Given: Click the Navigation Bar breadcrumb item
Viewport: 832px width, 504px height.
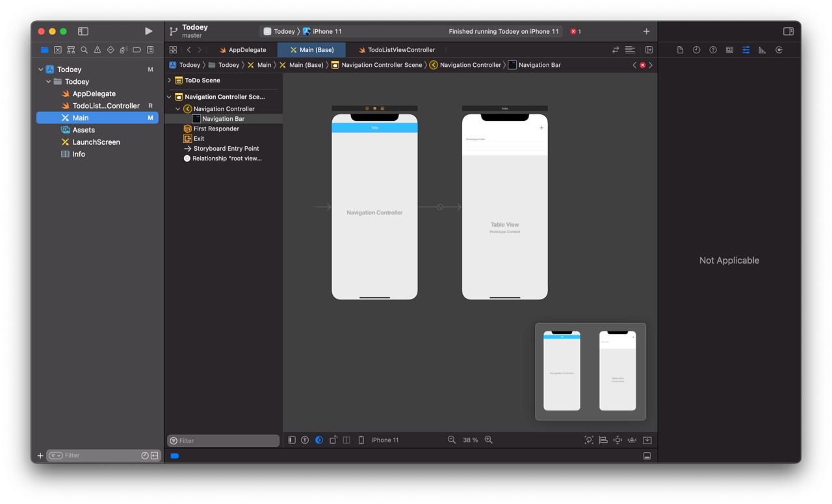Looking at the screenshot, I should pos(534,65).
